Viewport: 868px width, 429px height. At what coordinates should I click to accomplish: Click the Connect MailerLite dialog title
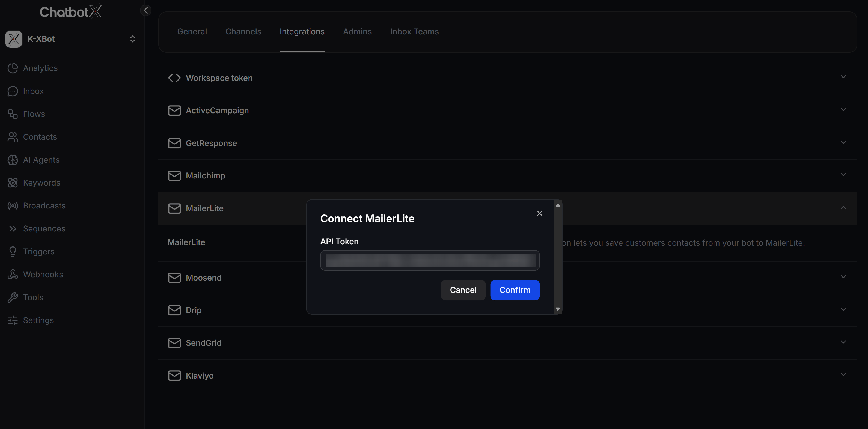click(x=367, y=218)
